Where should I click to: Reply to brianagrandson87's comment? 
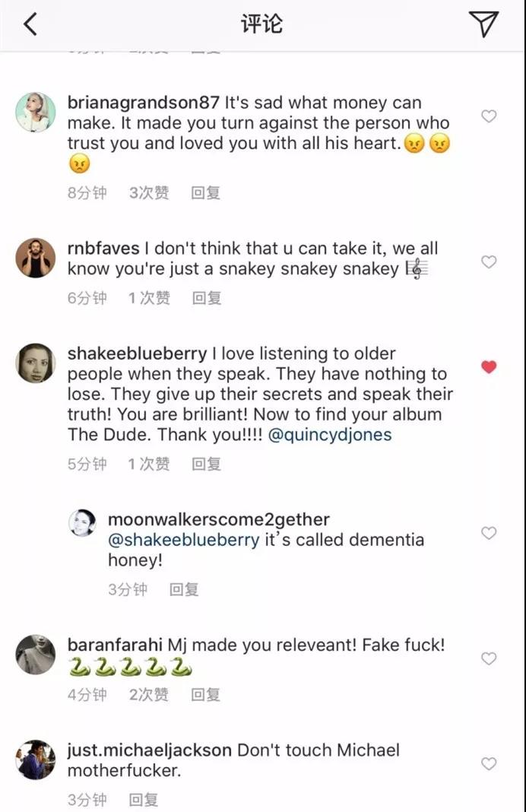coord(205,193)
